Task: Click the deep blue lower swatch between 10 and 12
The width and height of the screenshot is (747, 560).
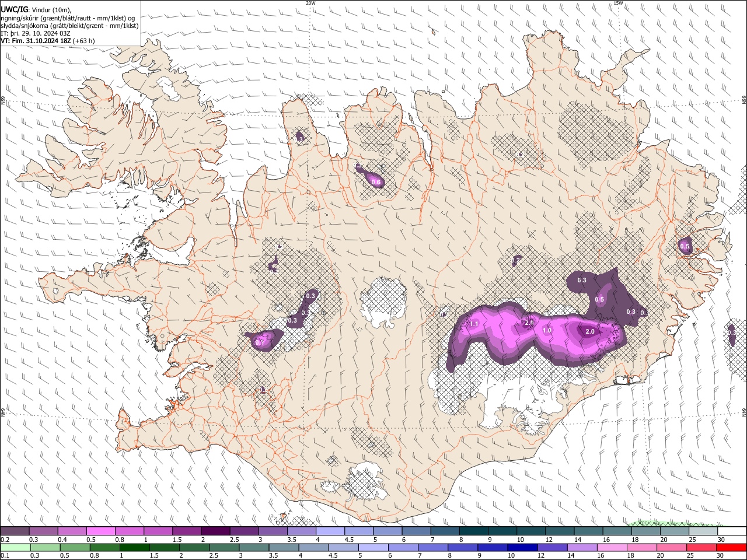Action: click(523, 547)
